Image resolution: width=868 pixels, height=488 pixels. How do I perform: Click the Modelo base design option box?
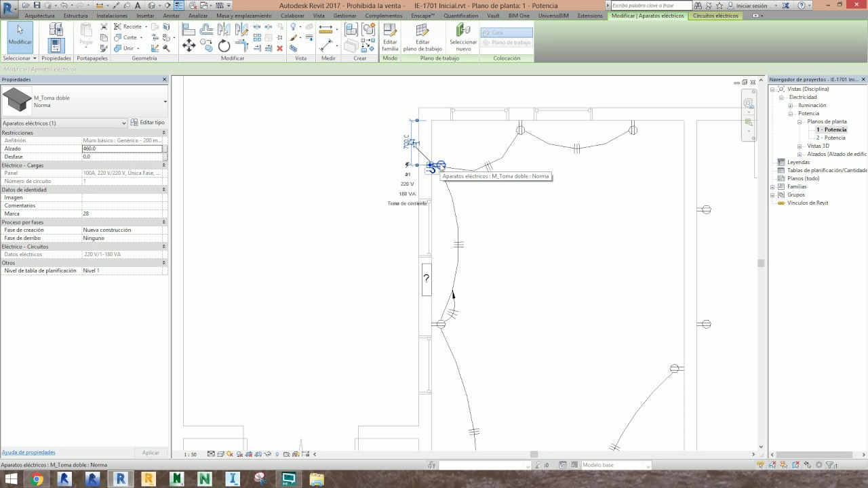pyautogui.click(x=616, y=465)
